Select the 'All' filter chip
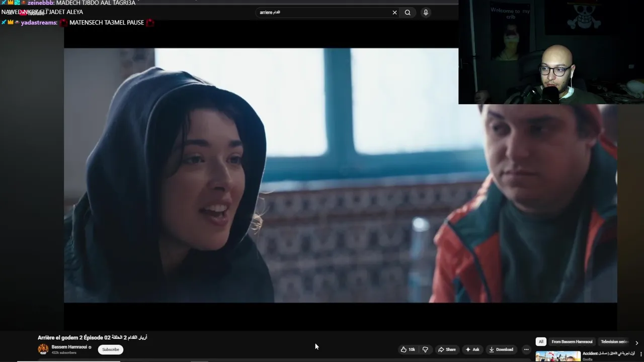644x362 pixels. 541,342
